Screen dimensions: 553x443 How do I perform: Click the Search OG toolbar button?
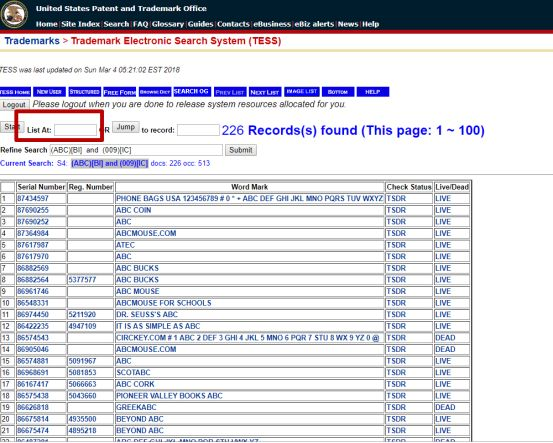pos(192,91)
